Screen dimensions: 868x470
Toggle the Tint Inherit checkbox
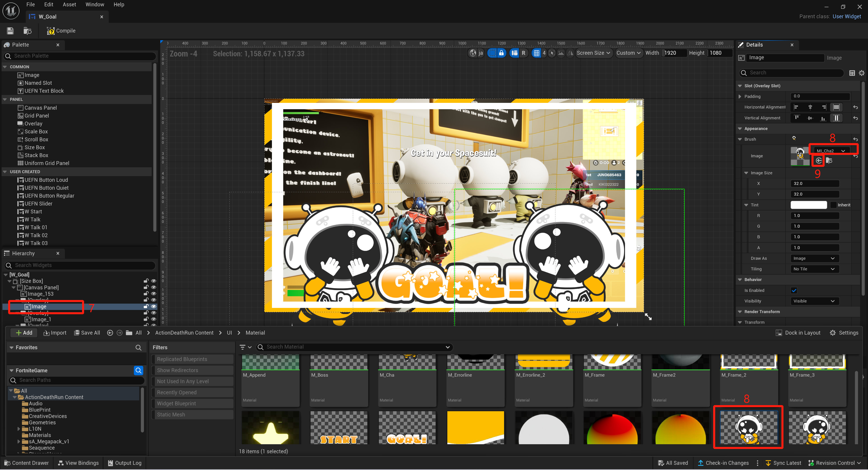[x=833, y=205]
